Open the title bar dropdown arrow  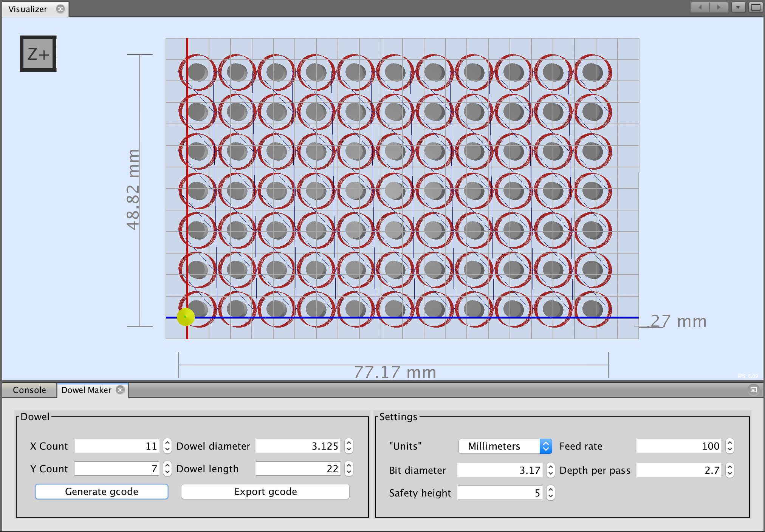738,7
